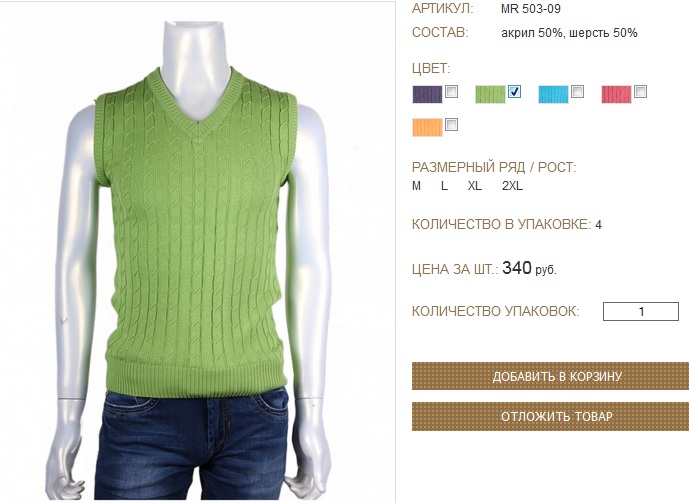Select size 2XL
Screen dimensions: 689x503
[x=512, y=186]
